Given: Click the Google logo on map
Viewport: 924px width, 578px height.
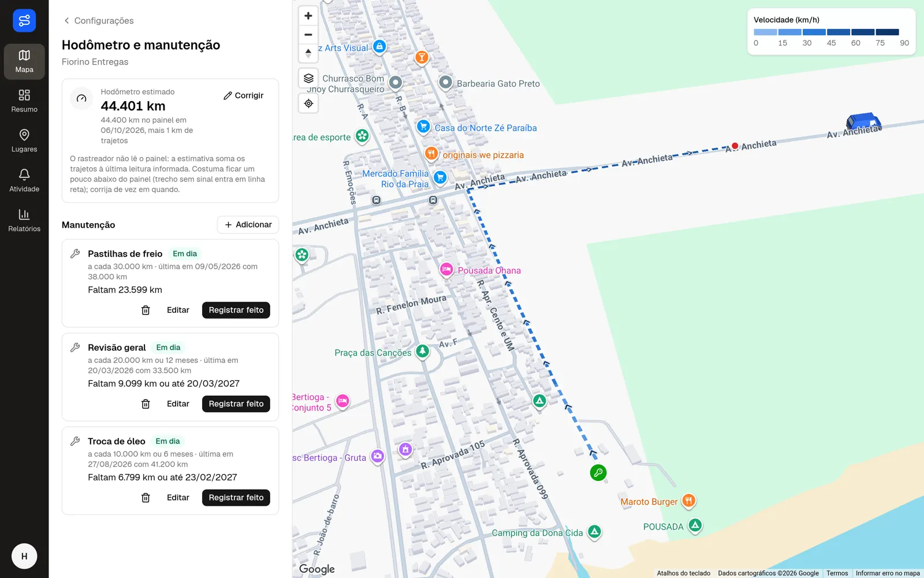Looking at the screenshot, I should (316, 569).
